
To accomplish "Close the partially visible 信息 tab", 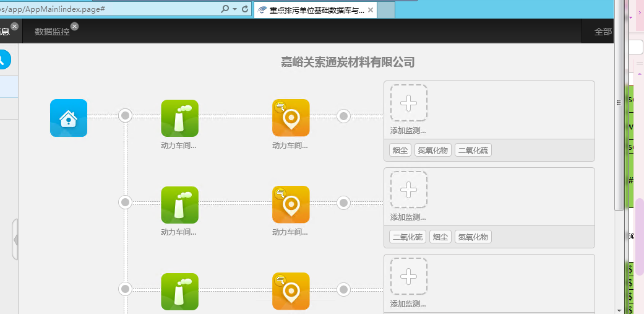I will coord(14,26).
